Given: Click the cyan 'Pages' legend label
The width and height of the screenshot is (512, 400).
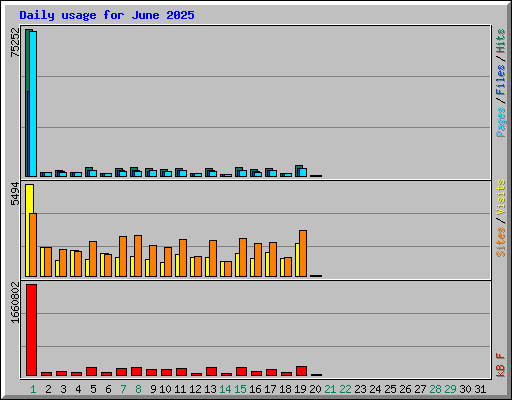Looking at the screenshot, I should pos(501,122).
